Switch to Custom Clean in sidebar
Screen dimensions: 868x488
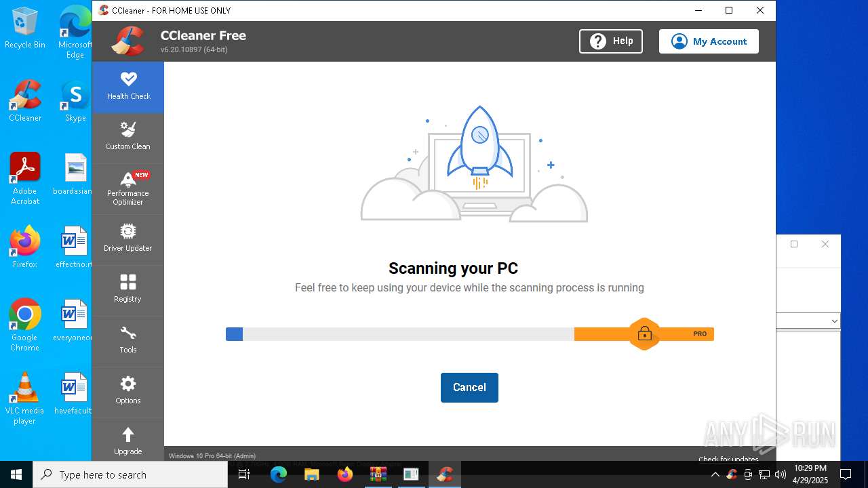128,137
